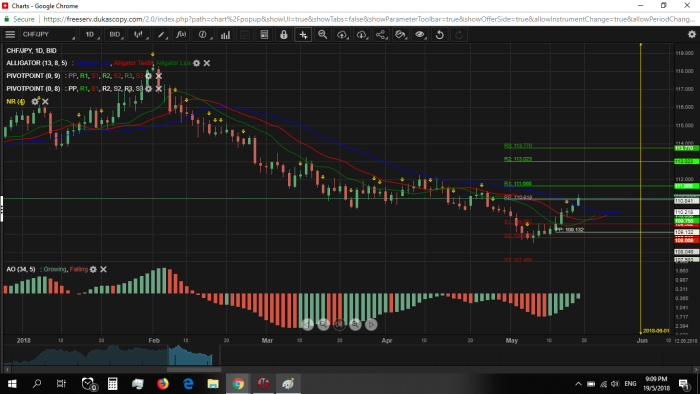The image size is (700, 394).
Task: Click the cloud upload icon
Action: (342, 34)
